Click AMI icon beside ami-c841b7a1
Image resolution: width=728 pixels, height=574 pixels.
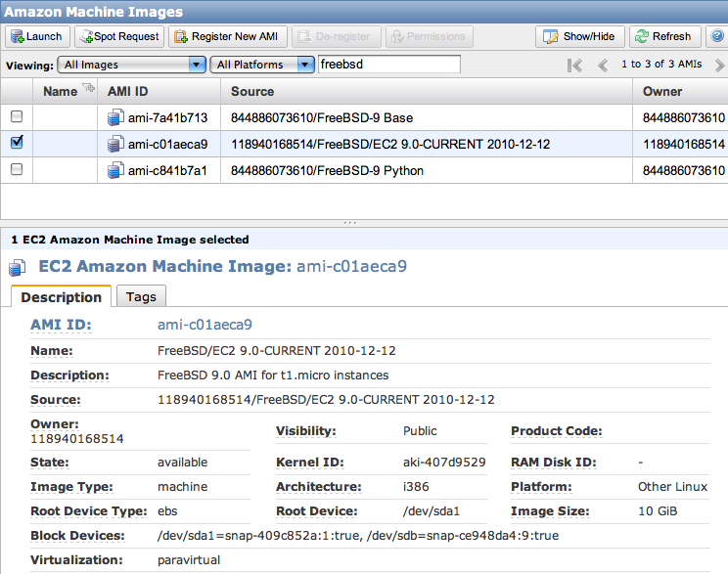click(x=115, y=170)
